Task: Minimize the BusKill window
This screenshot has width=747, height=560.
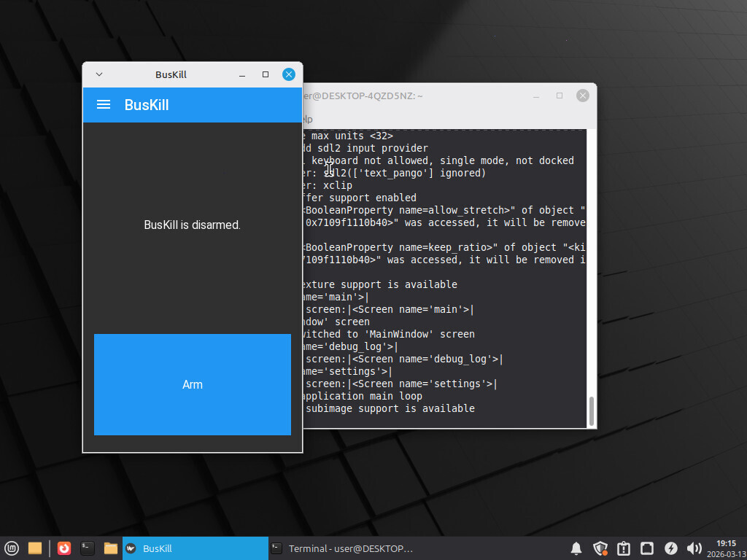Action: [x=243, y=74]
